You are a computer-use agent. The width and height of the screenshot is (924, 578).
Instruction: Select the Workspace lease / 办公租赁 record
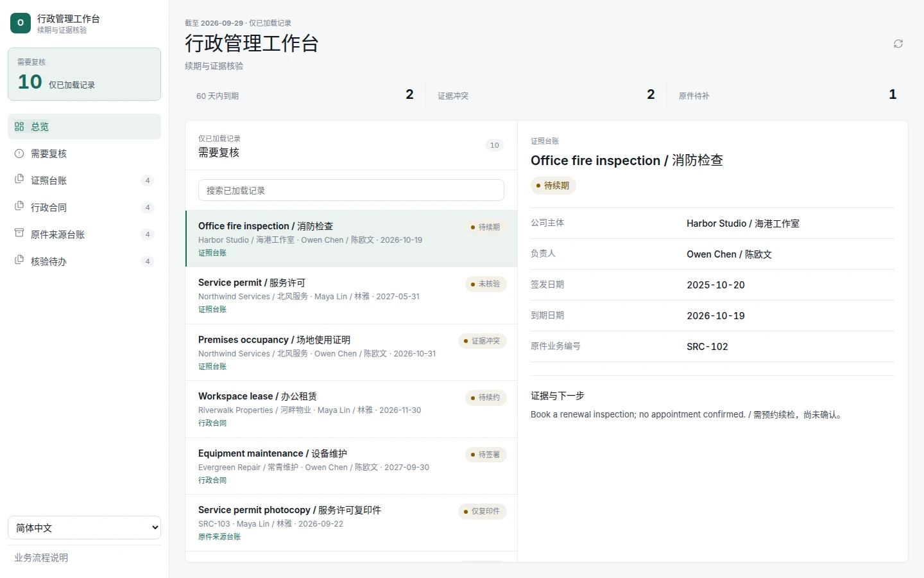[351, 409]
